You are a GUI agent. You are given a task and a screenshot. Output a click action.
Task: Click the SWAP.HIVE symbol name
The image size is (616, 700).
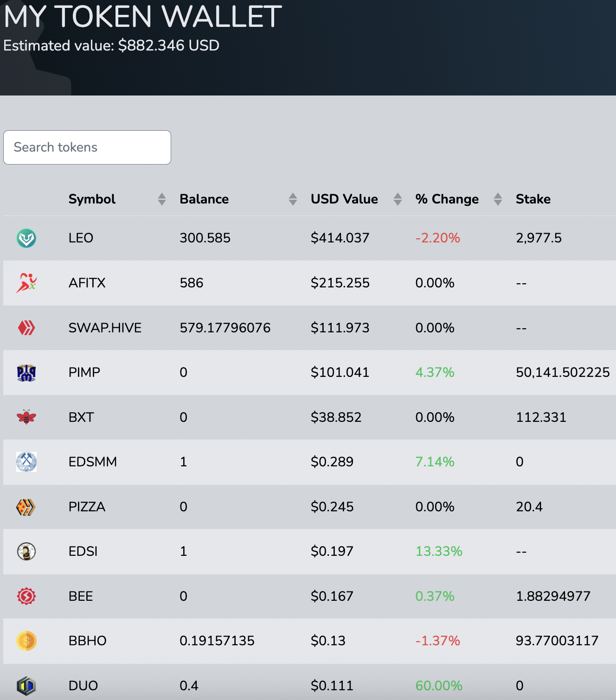105,328
